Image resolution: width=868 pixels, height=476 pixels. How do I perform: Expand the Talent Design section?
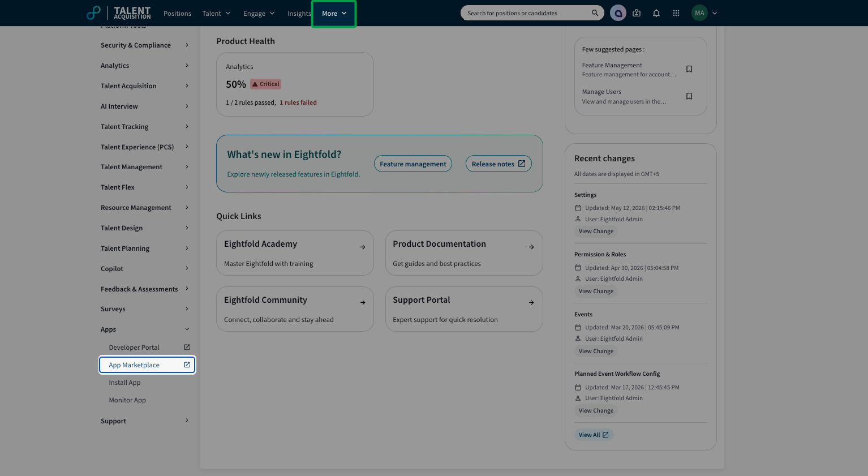click(x=145, y=228)
